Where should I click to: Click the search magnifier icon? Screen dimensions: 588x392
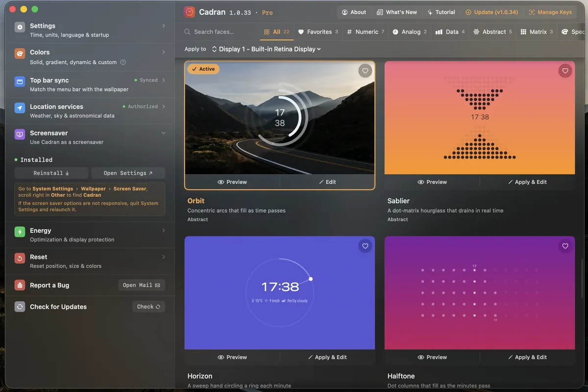click(187, 32)
